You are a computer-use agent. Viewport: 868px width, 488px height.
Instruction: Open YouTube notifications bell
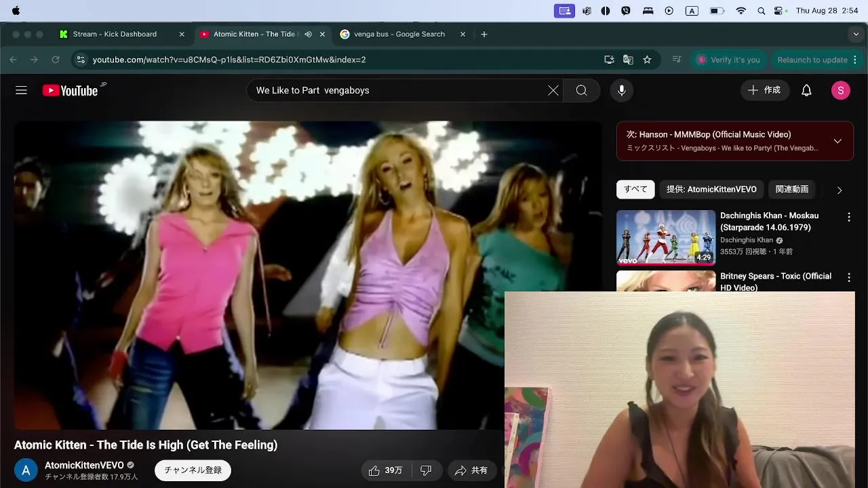806,90
